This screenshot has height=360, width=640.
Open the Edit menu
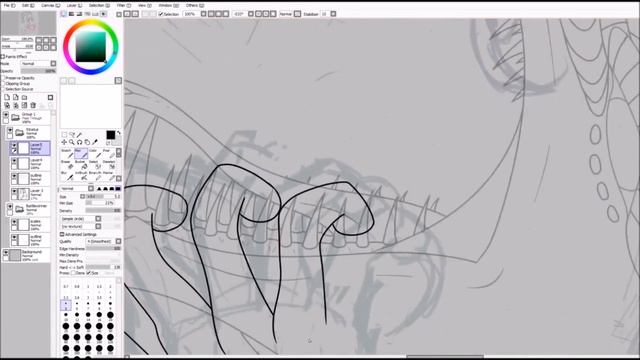28,5
